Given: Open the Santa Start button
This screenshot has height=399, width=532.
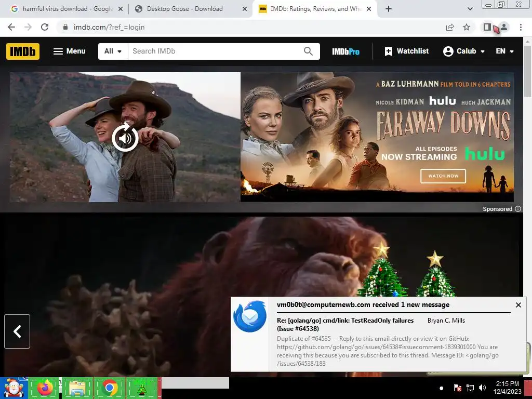Looking at the screenshot, I should point(14,388).
